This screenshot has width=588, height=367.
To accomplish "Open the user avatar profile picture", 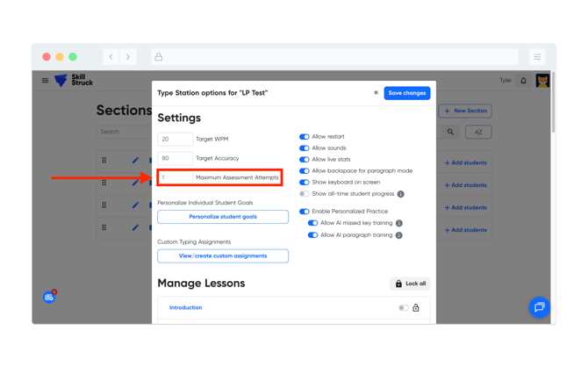I will pos(542,81).
